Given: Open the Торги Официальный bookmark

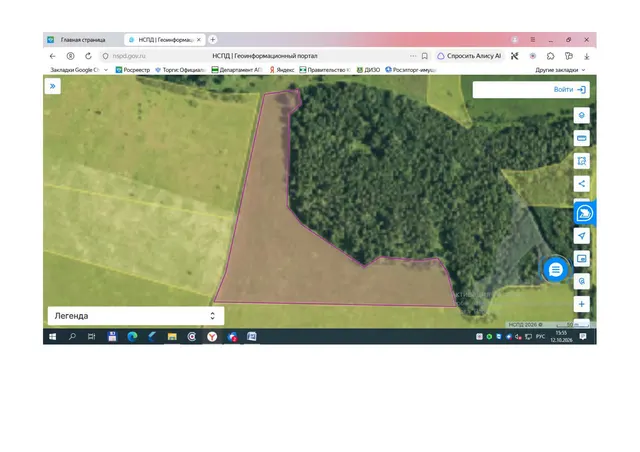Looking at the screenshot, I should pos(180,70).
